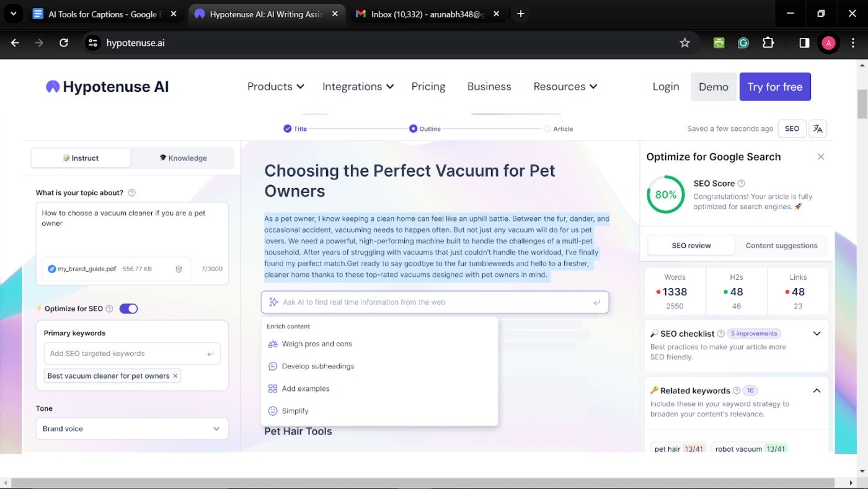Remove the Best vacuum cleaner keyword tag
Image resolution: width=868 pixels, height=489 pixels.
175,376
